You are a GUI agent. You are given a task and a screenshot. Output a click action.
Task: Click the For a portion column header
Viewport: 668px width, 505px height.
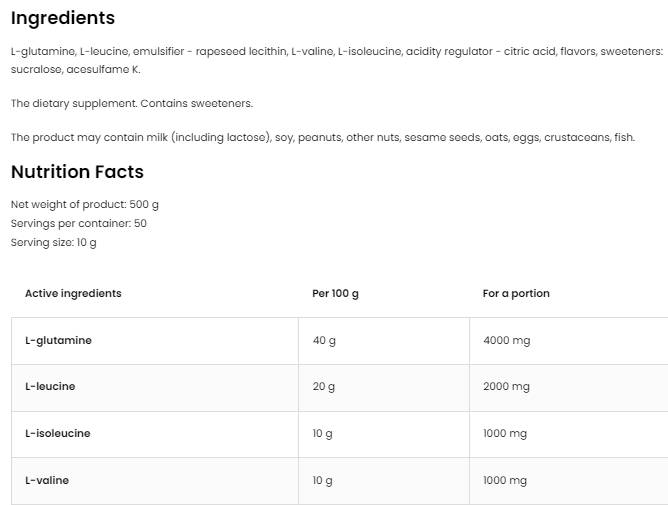pyautogui.click(x=516, y=293)
